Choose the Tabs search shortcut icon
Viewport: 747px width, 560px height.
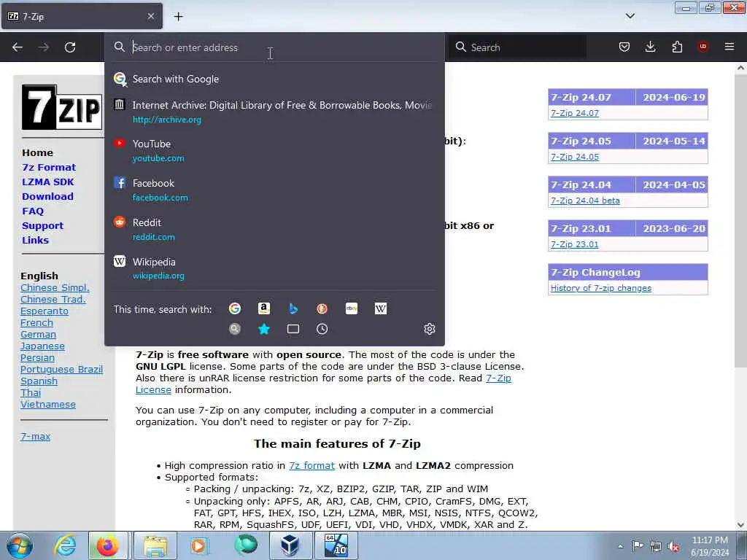(293, 329)
